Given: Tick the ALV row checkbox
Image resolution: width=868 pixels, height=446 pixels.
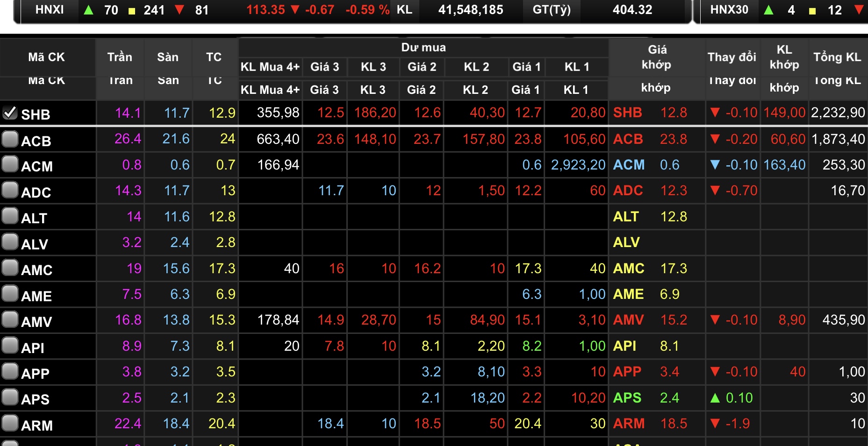Looking at the screenshot, I should 10,242.
